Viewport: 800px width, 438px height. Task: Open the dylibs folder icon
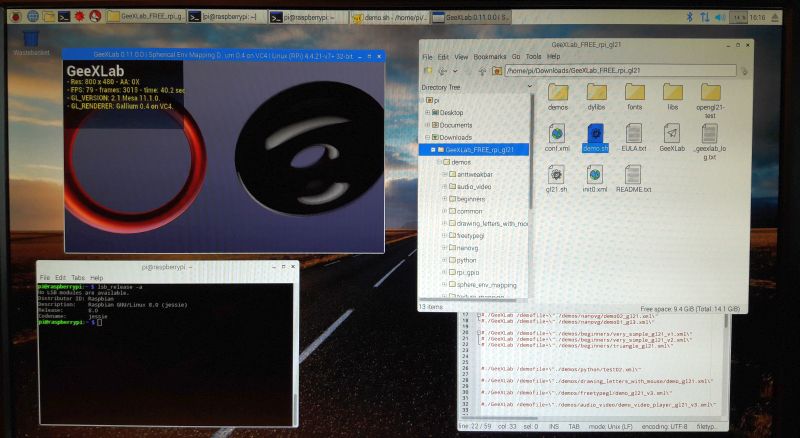596,97
